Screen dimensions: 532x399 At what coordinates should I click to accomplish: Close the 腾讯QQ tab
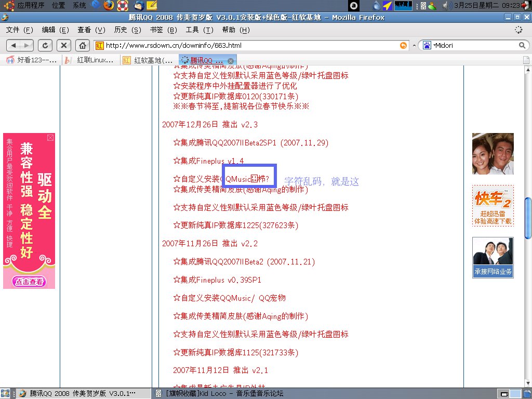coord(231,61)
